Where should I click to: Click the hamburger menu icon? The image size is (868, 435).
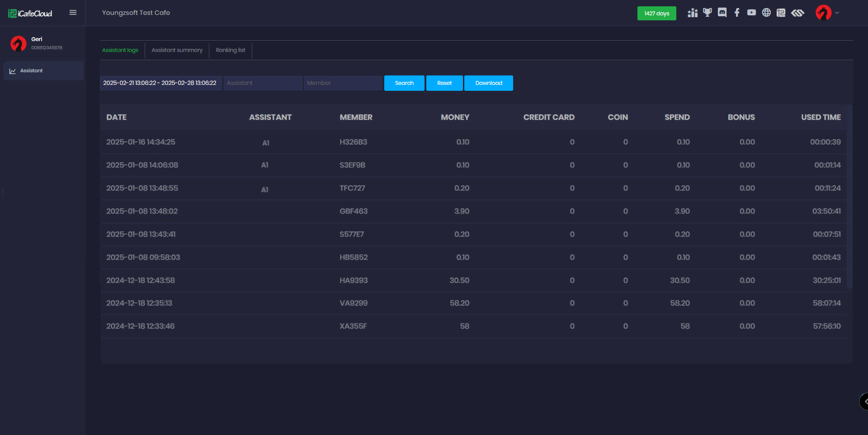73,13
